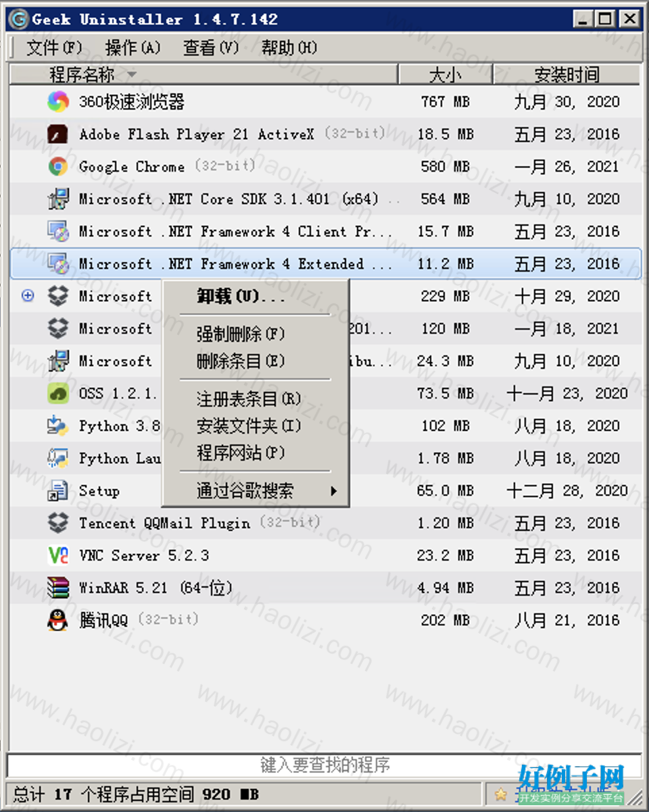Click the Setup entry icon
Image resolution: width=649 pixels, height=812 pixels.
(x=58, y=491)
